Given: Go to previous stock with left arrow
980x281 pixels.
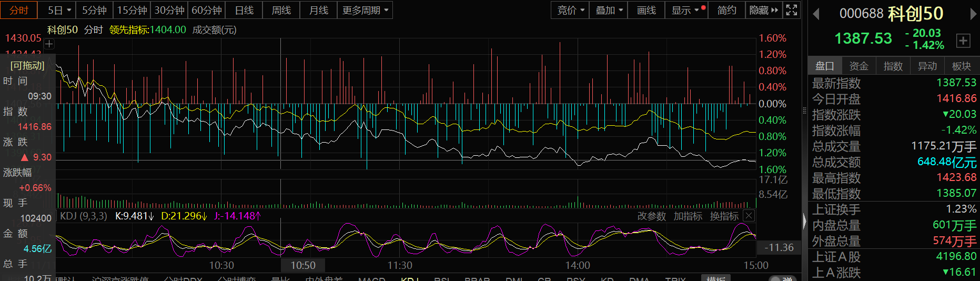Looking at the screenshot, I should click(816, 14).
